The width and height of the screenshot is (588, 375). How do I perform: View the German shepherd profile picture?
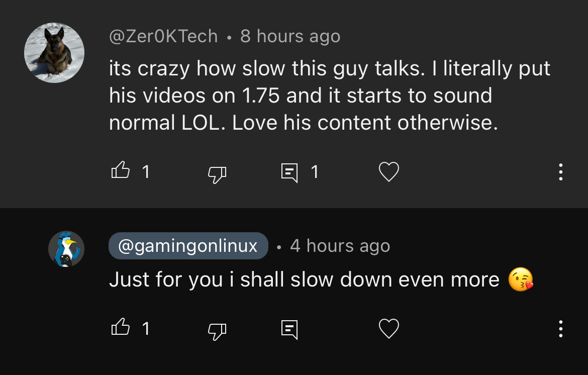[54, 52]
